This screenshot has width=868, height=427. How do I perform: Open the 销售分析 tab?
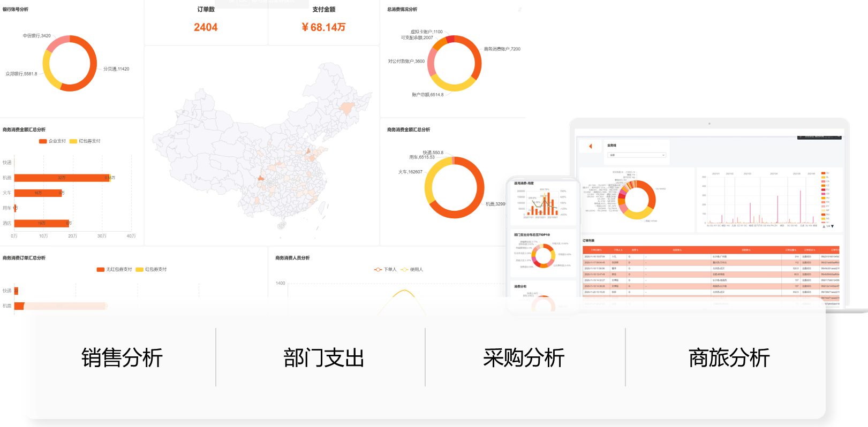[122, 357]
